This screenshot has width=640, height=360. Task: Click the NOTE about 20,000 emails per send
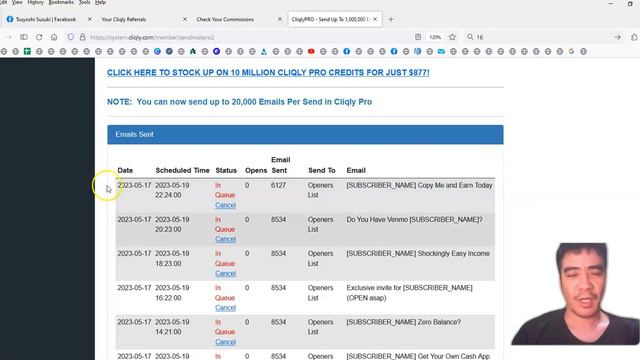(239, 102)
